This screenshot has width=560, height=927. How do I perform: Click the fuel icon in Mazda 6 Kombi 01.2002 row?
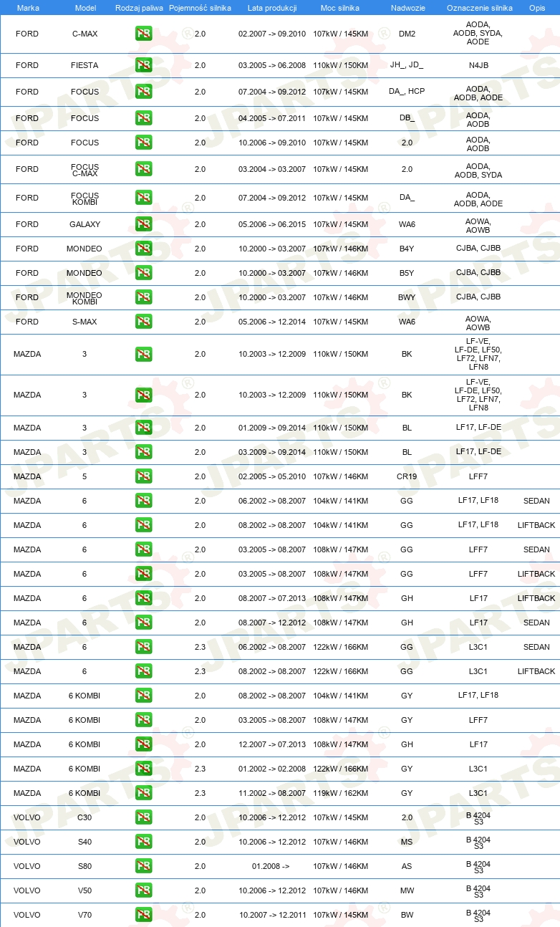144,769
